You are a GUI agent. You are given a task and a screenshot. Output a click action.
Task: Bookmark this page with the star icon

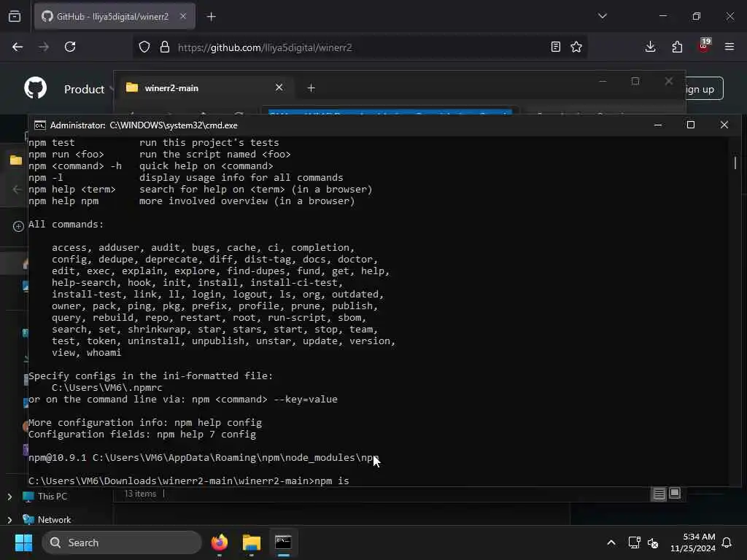click(576, 47)
